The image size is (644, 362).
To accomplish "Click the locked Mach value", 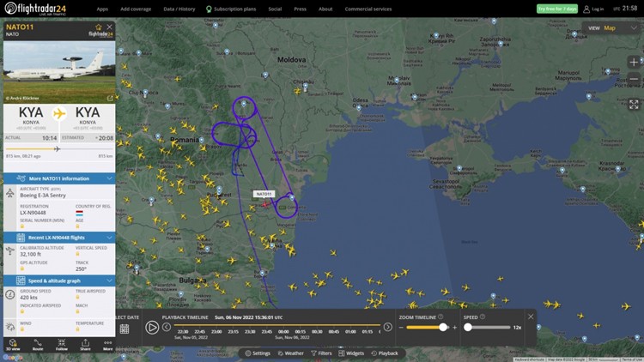I will (x=77, y=311).
